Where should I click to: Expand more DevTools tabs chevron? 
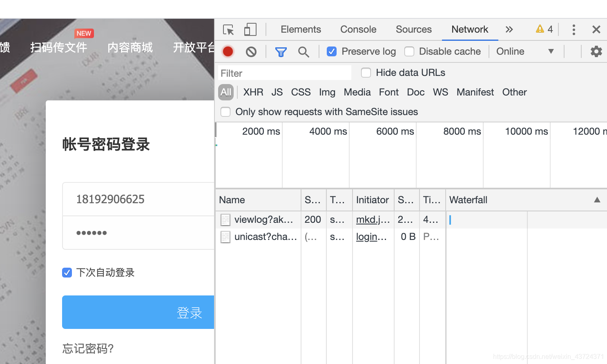point(509,29)
